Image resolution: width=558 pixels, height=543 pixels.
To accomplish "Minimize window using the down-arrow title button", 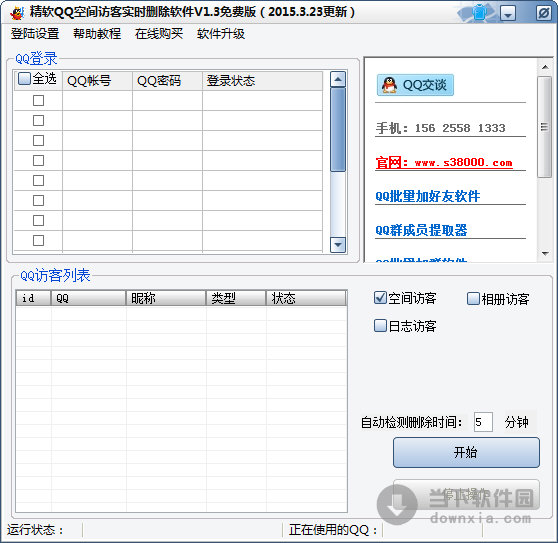I will pos(508,14).
